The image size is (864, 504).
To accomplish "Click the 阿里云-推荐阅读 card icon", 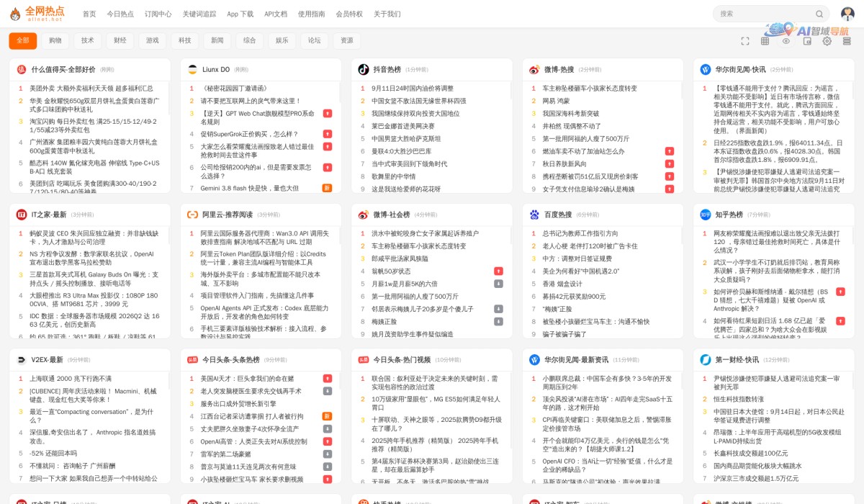I will click(192, 215).
